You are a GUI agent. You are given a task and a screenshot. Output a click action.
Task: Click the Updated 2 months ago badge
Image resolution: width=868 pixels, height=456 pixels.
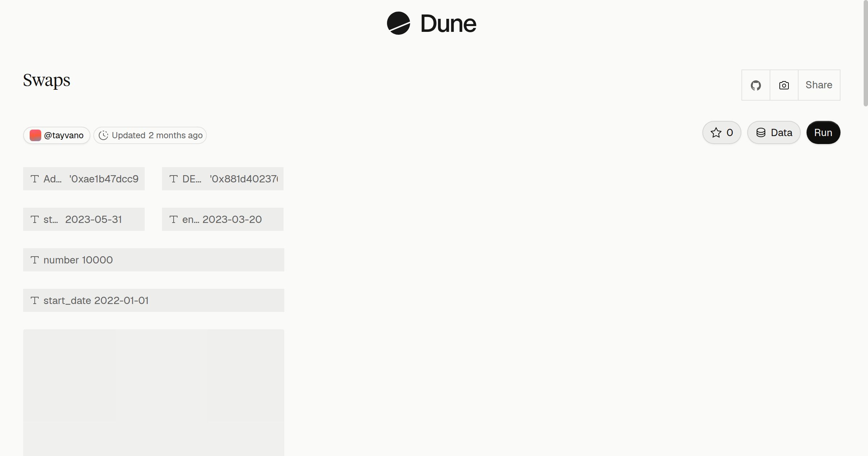(150, 135)
